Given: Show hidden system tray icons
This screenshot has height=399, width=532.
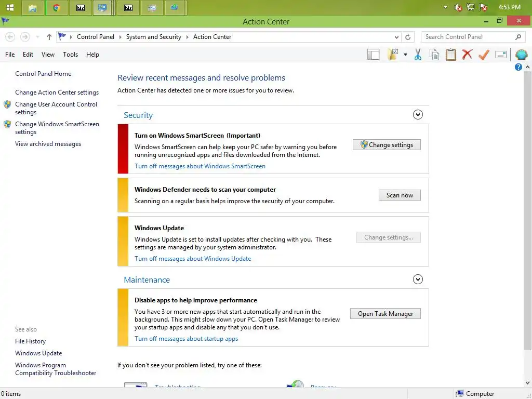Looking at the screenshot, I should (x=445, y=7).
